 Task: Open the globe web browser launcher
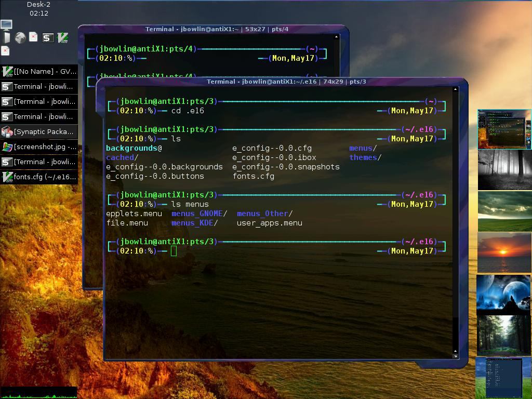coord(20,38)
